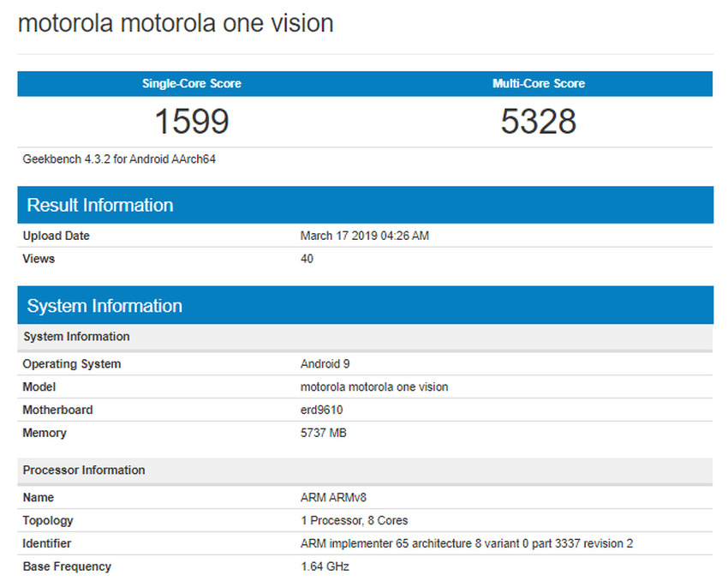
Task: Click the base frequency value 1.64 GHz
Action: [x=325, y=566]
